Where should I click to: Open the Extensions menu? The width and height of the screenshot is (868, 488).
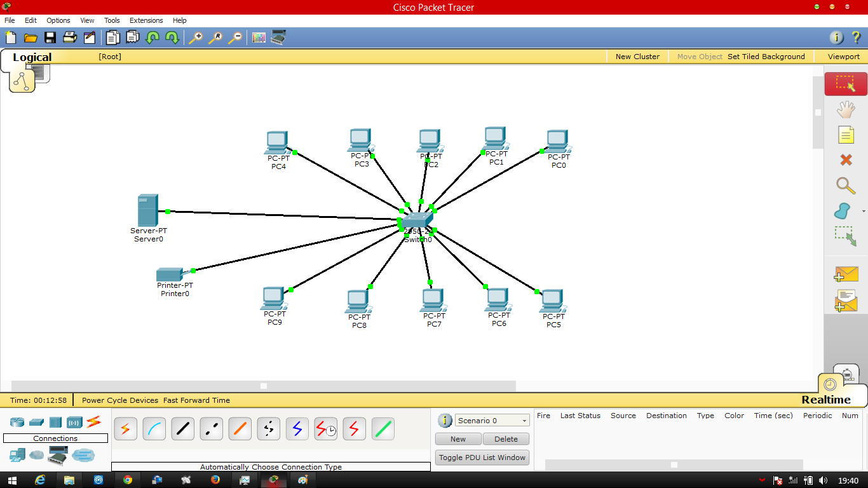tap(146, 20)
